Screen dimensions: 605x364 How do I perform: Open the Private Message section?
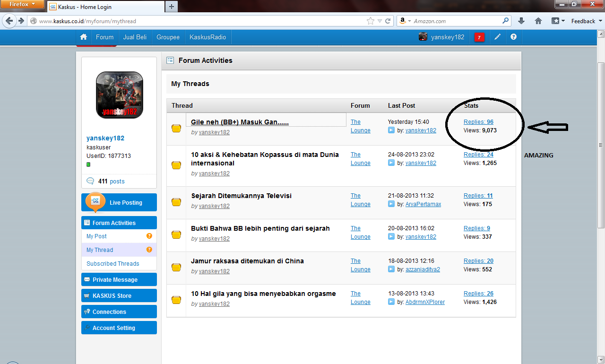tap(119, 279)
